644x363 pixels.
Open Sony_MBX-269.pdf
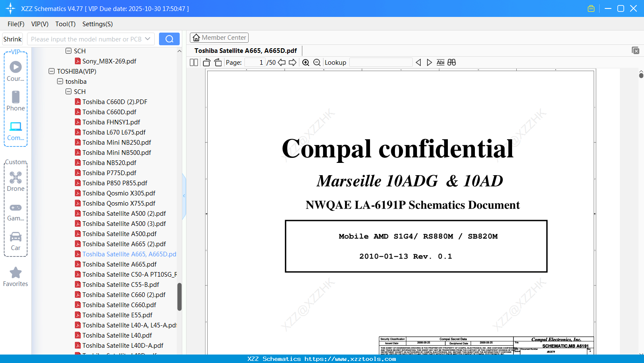pos(109,61)
